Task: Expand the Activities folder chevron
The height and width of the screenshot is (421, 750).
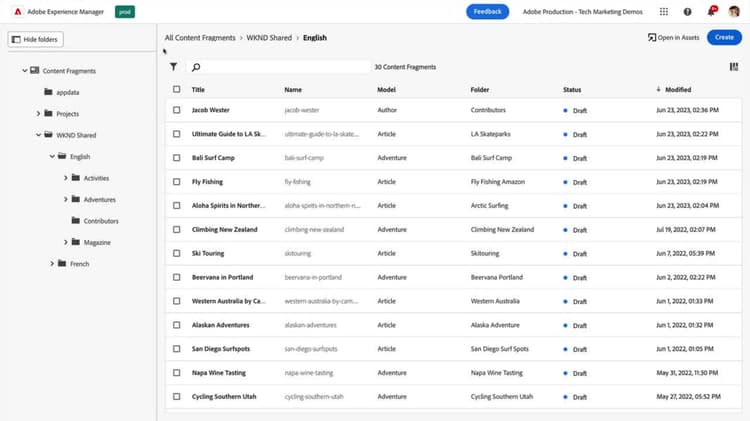Action: (66, 178)
